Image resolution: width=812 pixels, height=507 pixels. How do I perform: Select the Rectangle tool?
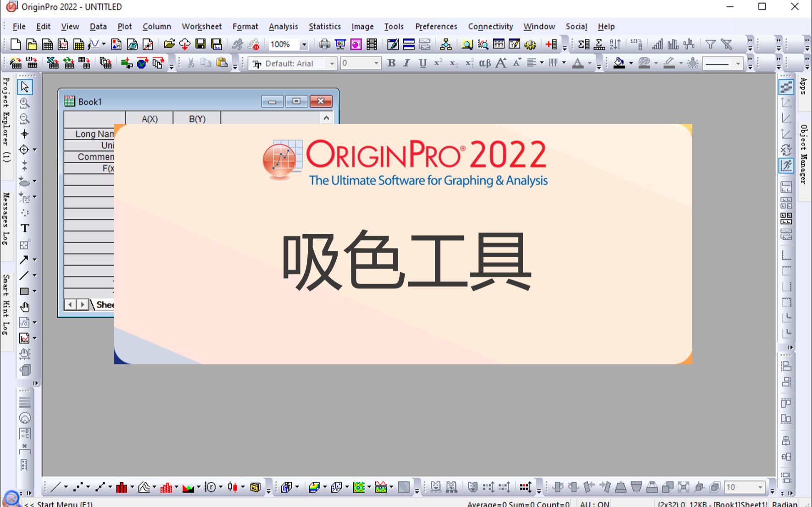tap(24, 291)
